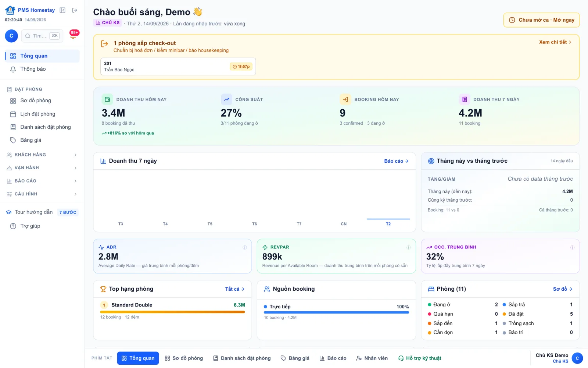Click Nhân viên shortcut in bottom bar
The image size is (588, 368).
pos(372,358)
